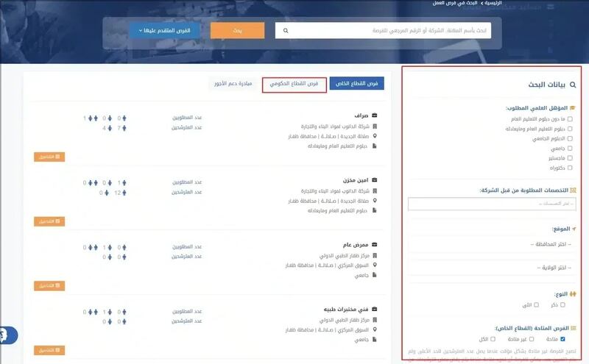
Task: Open the اختر الولاية dropdown
Action: 492,268
